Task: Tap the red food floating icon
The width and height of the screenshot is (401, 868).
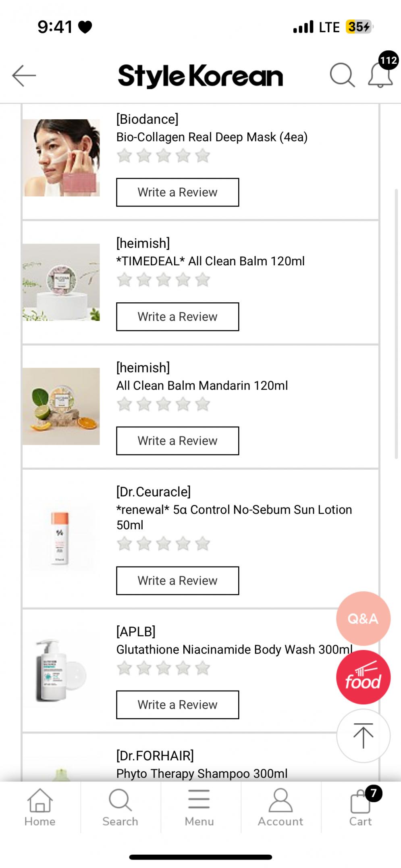Action: pos(363,677)
